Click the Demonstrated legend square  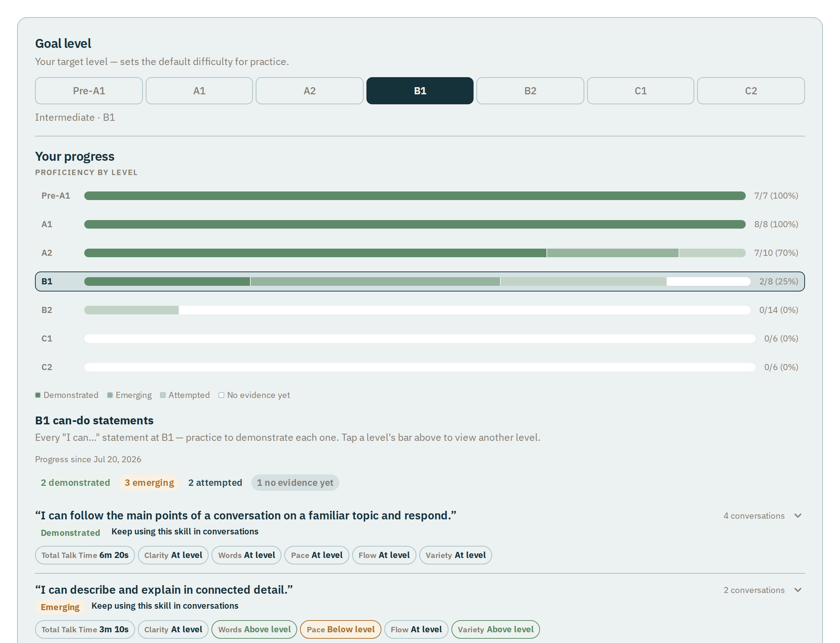point(38,395)
